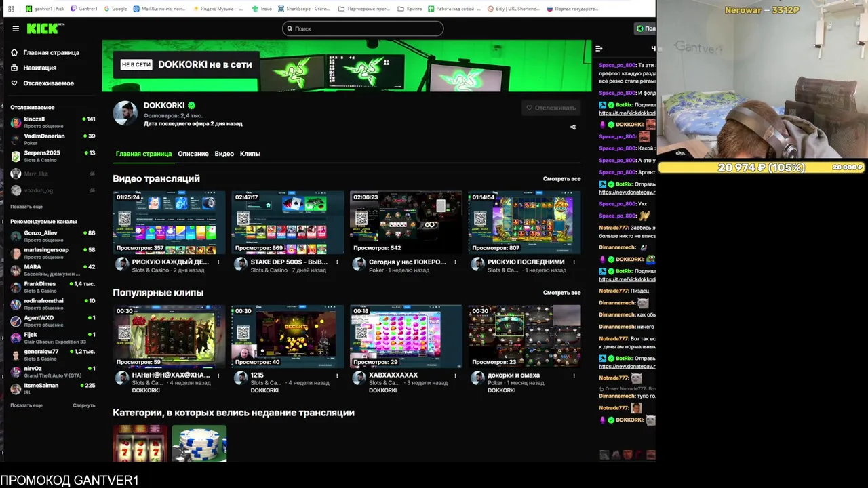Open FrankDimes recommended channel
The width and height of the screenshot is (868, 488).
(53, 287)
